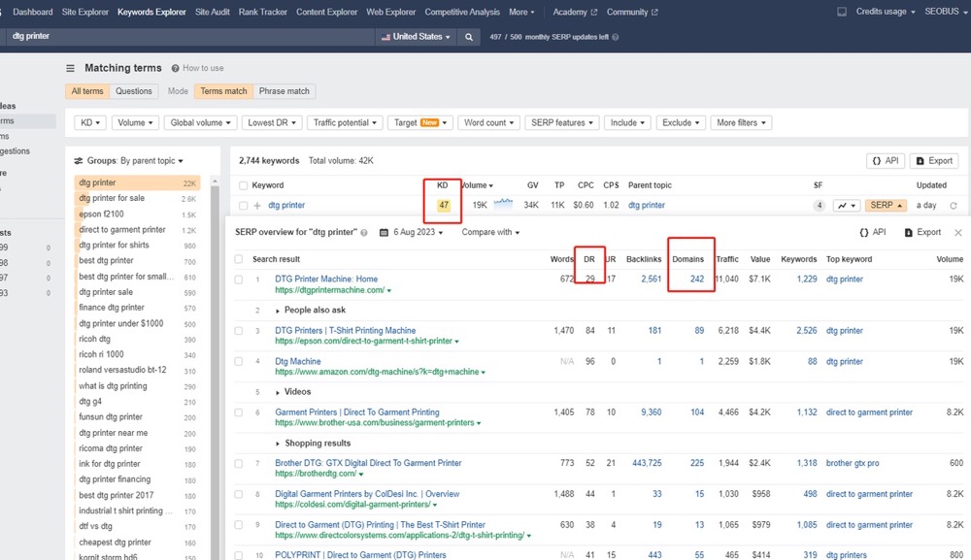
Task: Open the Lowest DR filter
Action: [272, 123]
